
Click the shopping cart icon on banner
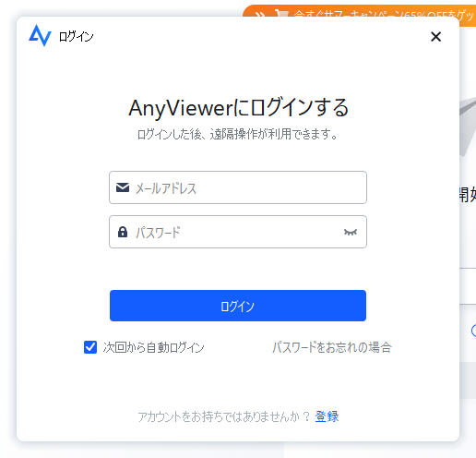(x=281, y=14)
